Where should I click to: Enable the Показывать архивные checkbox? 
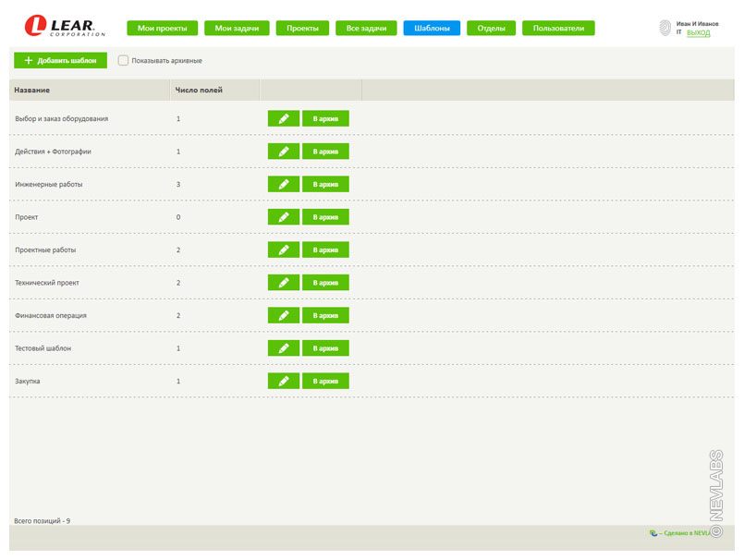123,60
